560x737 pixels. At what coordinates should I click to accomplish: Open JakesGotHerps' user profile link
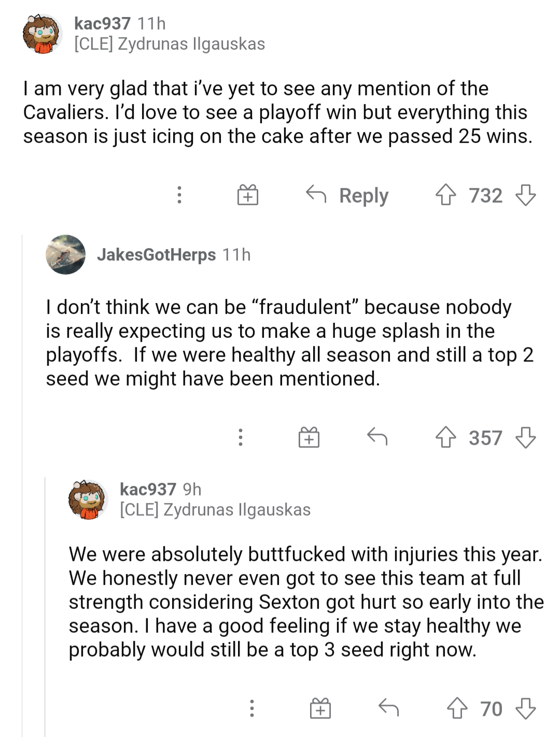[x=156, y=254]
